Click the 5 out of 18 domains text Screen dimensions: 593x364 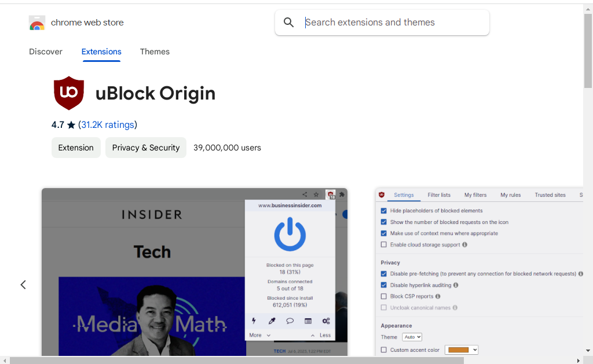290,288
